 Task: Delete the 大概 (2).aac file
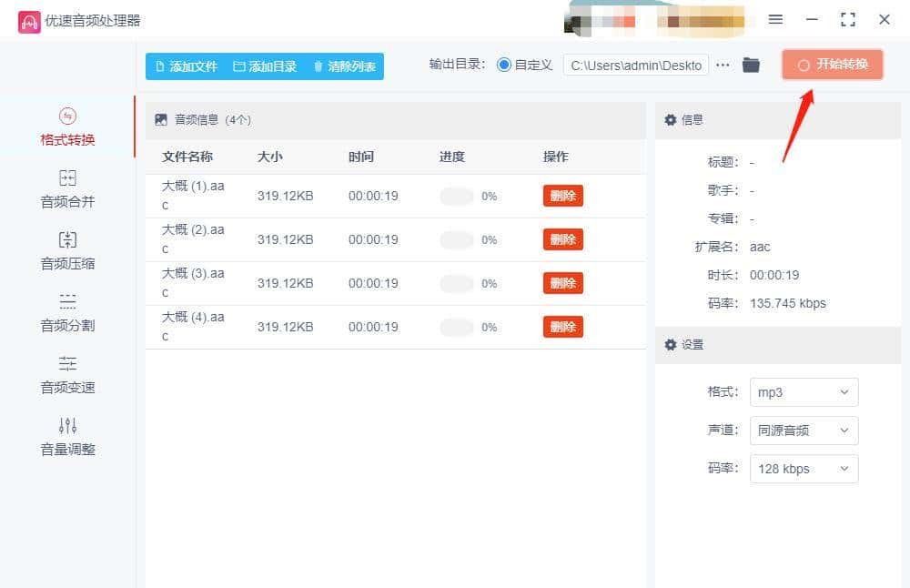tap(562, 239)
